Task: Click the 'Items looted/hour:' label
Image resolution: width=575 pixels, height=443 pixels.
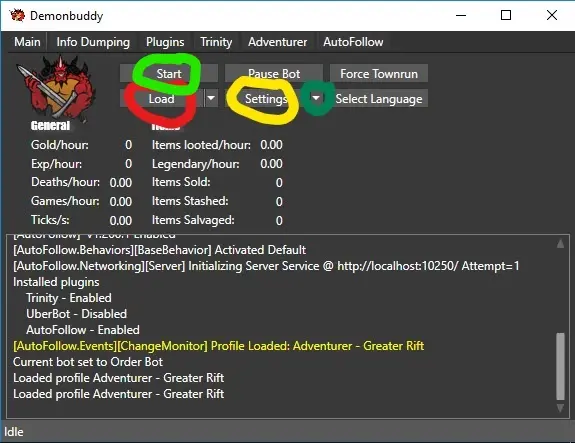Action: click(201, 145)
